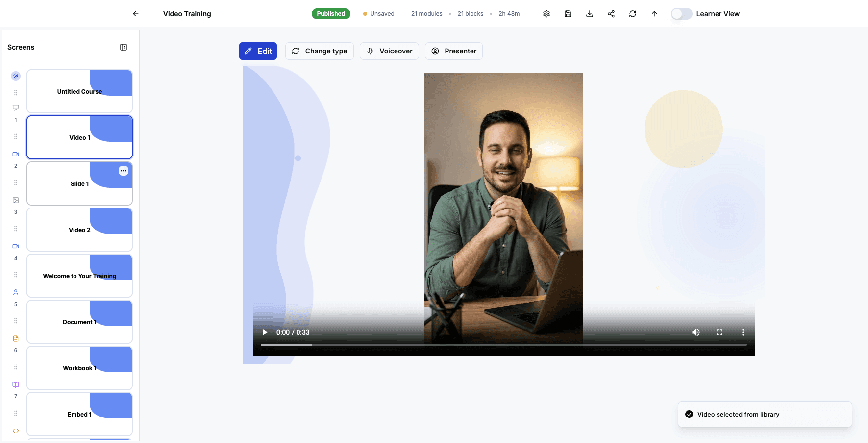The height and width of the screenshot is (443, 868).
Task: Select the video camera icon beside Video 1
Action: point(15,154)
